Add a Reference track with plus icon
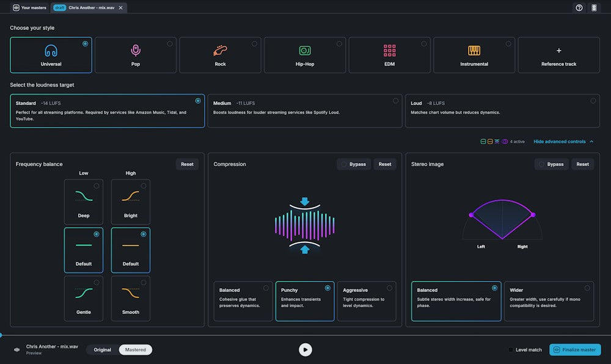The height and width of the screenshot is (364, 611). coord(559,51)
